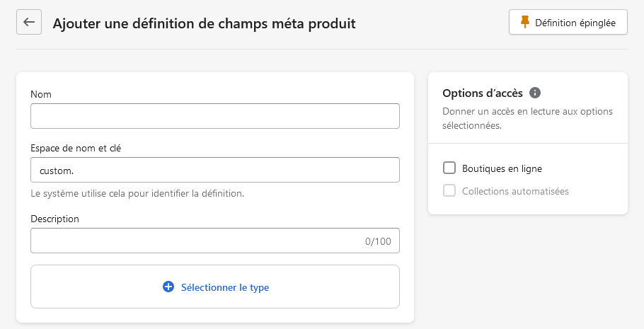The image size is (644, 329).
Task: Tick the Collections automatisées checkbox
Action: pos(449,190)
